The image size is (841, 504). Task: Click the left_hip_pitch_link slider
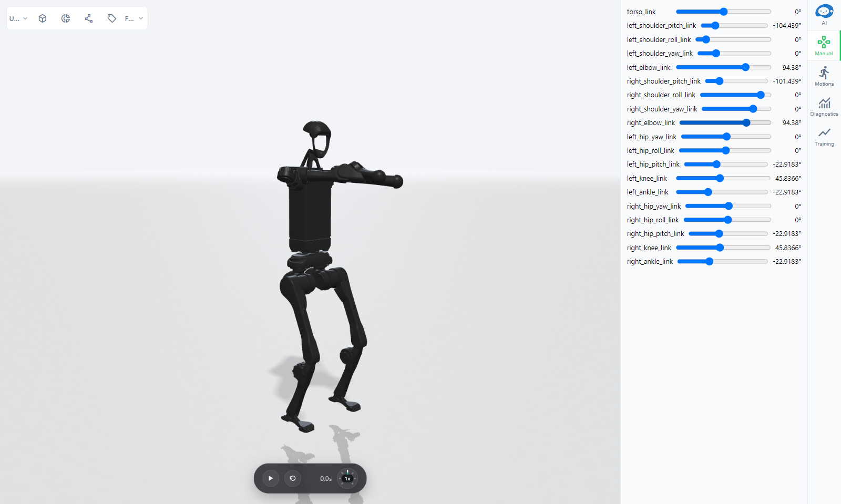coord(726,164)
